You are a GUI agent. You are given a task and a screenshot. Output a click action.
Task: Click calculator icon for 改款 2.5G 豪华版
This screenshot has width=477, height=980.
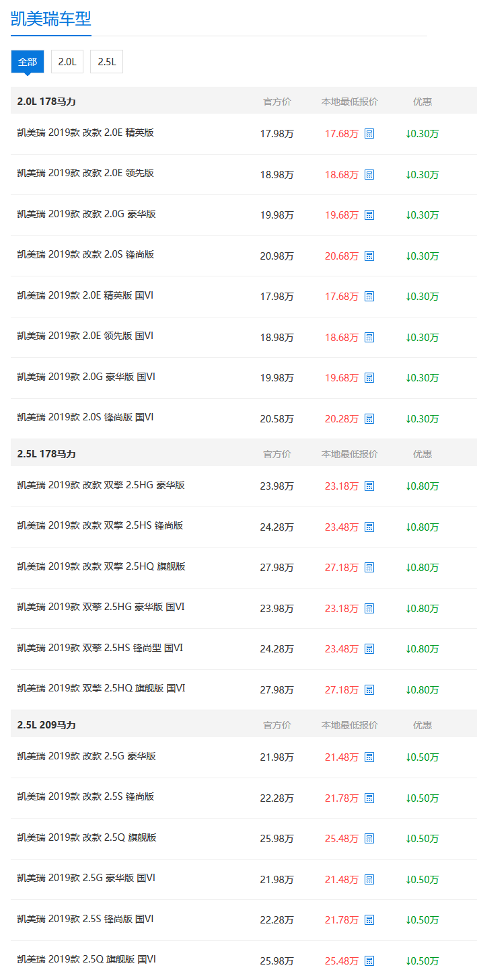point(369,757)
